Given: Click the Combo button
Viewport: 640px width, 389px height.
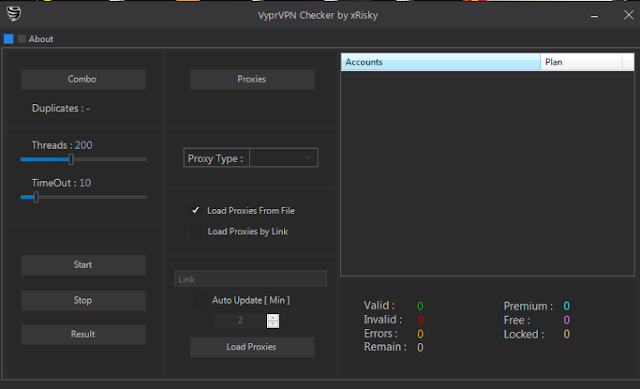Looking at the screenshot, I should coord(83,79).
